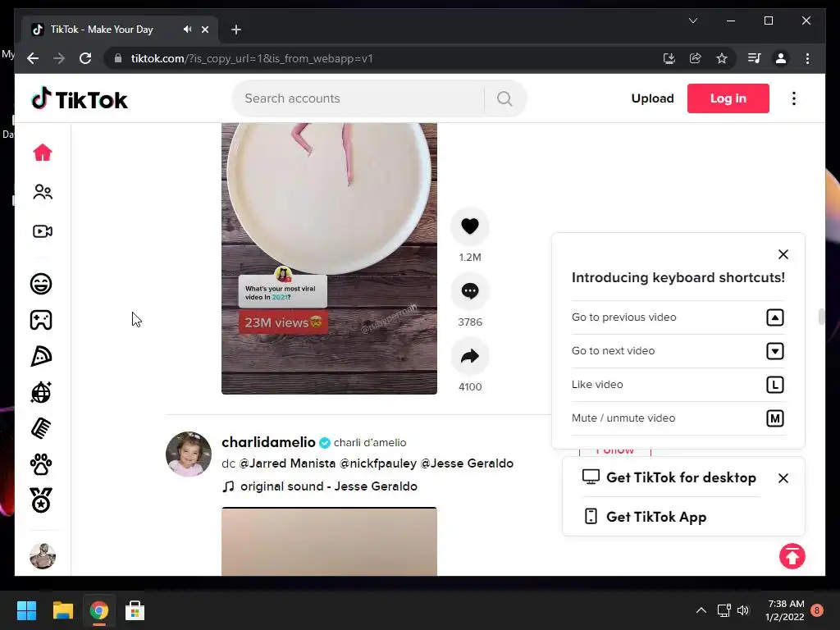
Task: Reload the TikTok page
Action: (x=85, y=58)
